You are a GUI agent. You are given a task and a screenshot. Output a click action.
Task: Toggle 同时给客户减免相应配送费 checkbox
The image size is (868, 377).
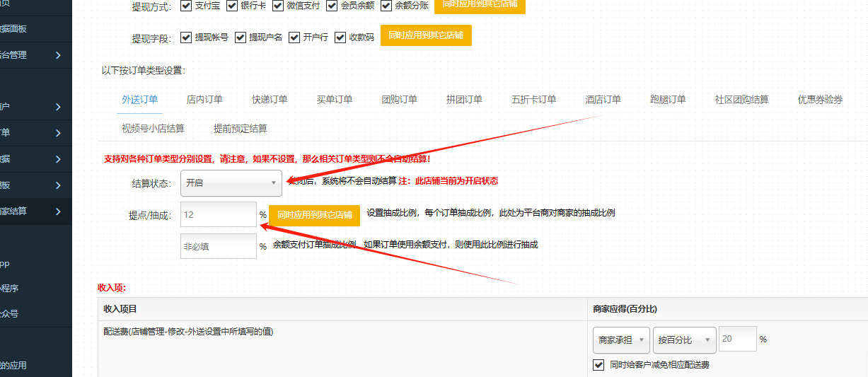click(x=598, y=365)
